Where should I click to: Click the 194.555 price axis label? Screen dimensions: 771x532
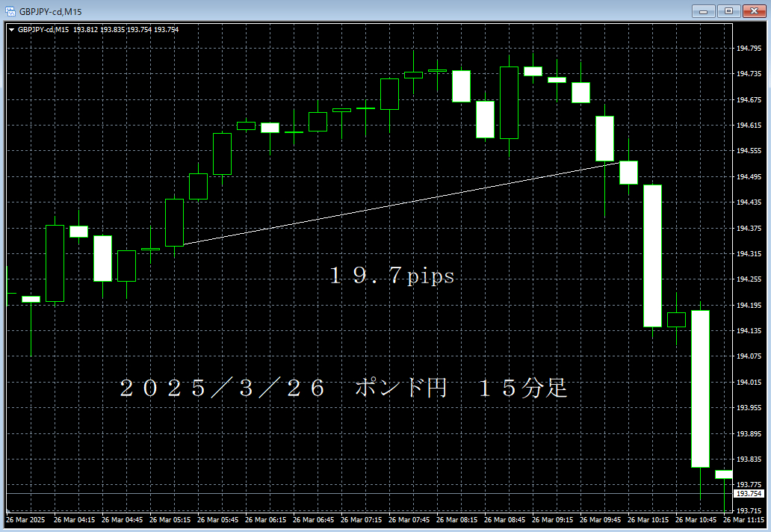[749, 151]
